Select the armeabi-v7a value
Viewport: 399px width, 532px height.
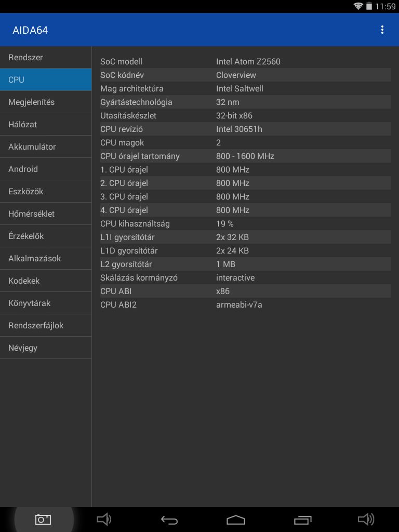pyautogui.click(x=239, y=304)
